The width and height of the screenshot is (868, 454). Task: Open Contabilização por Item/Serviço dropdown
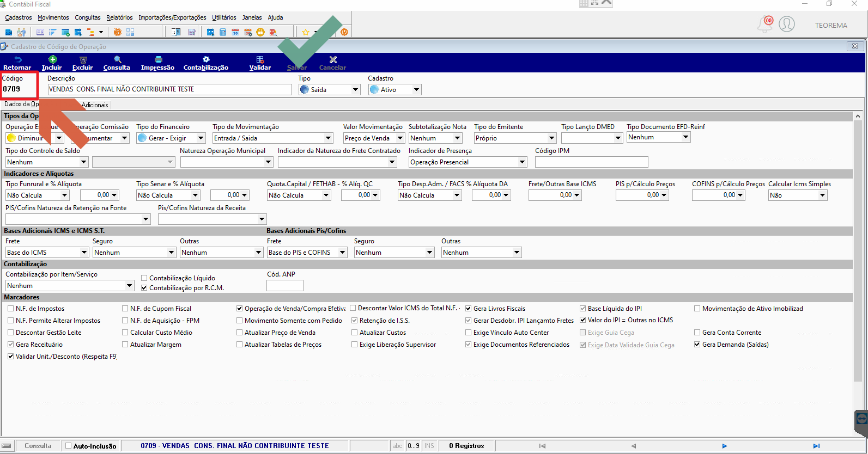point(70,286)
